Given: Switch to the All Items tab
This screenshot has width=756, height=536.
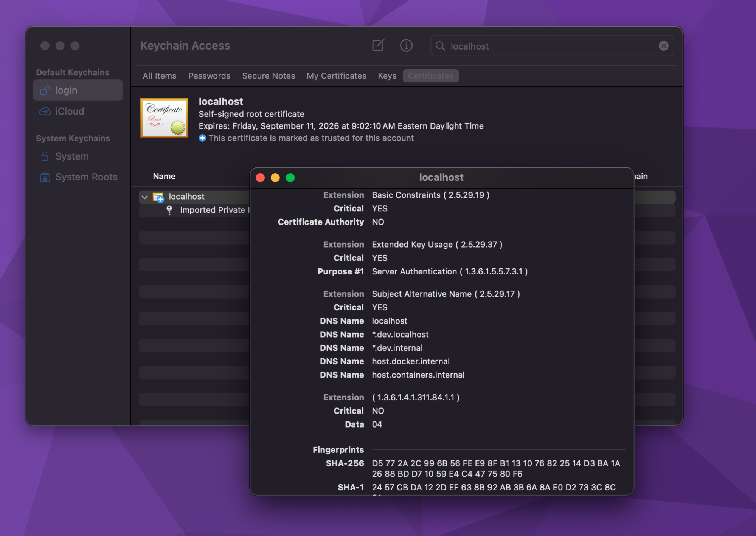Looking at the screenshot, I should [159, 76].
